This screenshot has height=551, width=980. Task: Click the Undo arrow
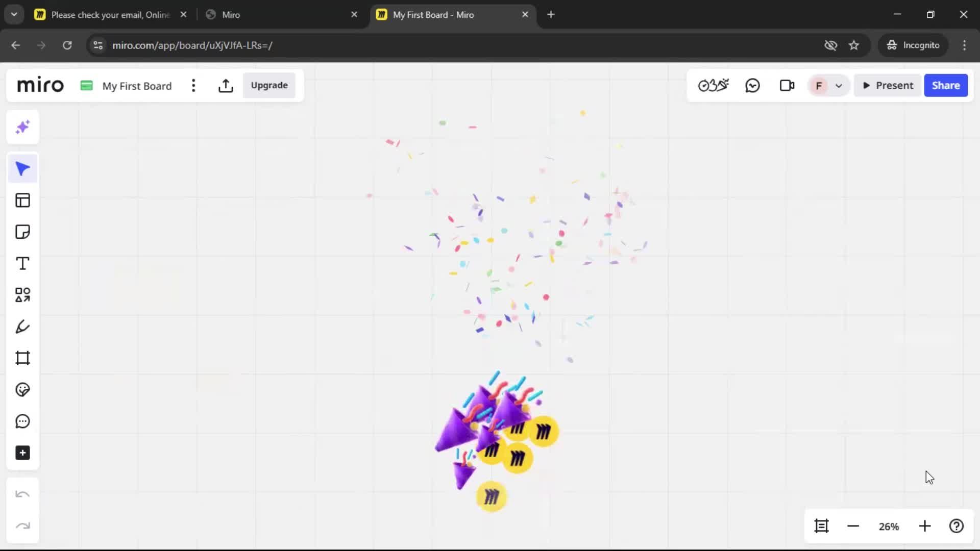click(x=22, y=494)
